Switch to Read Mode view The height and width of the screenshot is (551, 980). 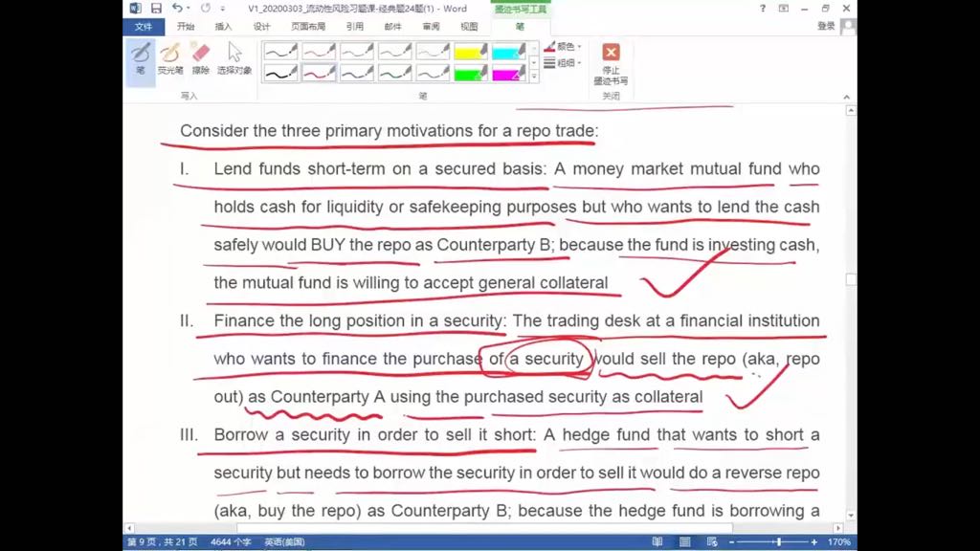pyautogui.click(x=657, y=541)
